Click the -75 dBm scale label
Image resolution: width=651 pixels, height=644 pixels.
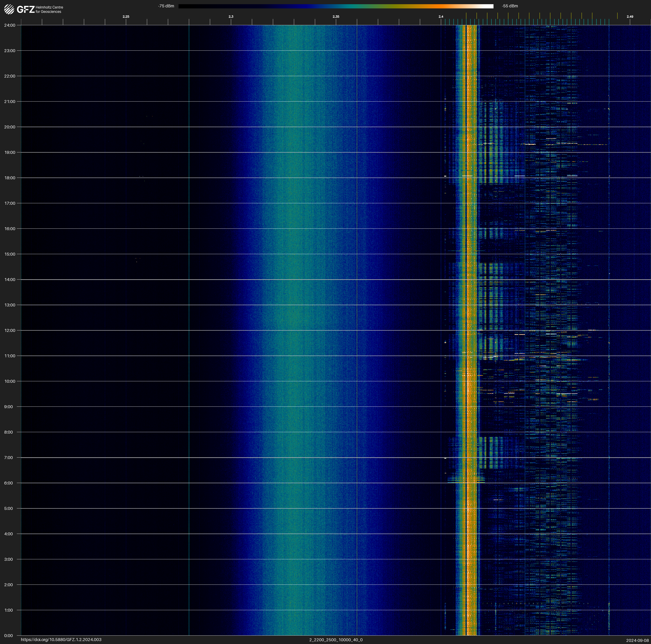click(166, 6)
